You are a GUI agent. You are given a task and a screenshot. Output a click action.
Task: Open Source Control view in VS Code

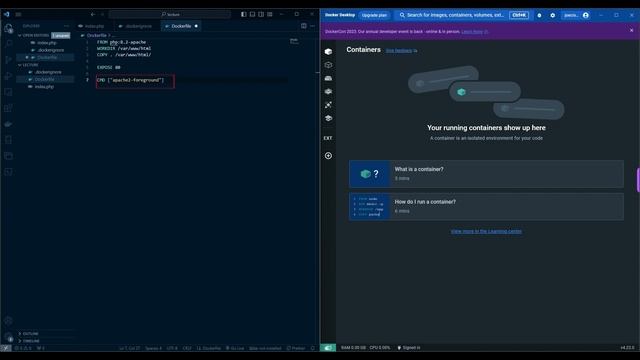tap(8, 60)
